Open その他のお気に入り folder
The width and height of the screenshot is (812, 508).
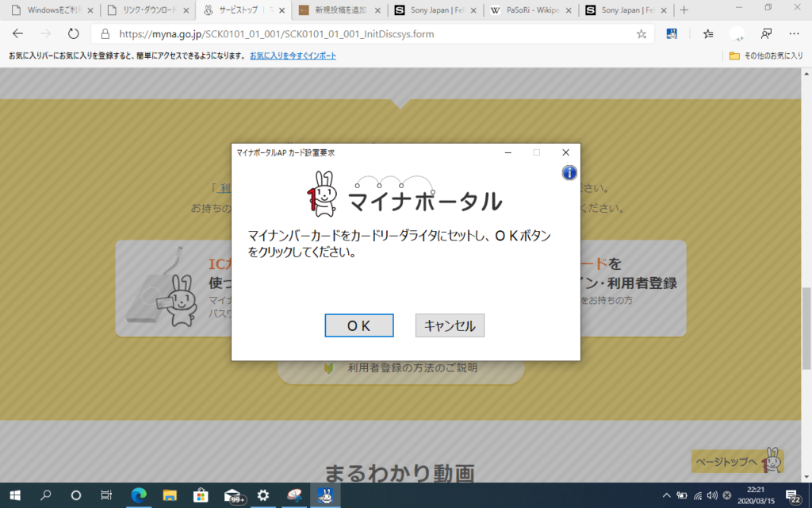pyautogui.click(x=766, y=56)
